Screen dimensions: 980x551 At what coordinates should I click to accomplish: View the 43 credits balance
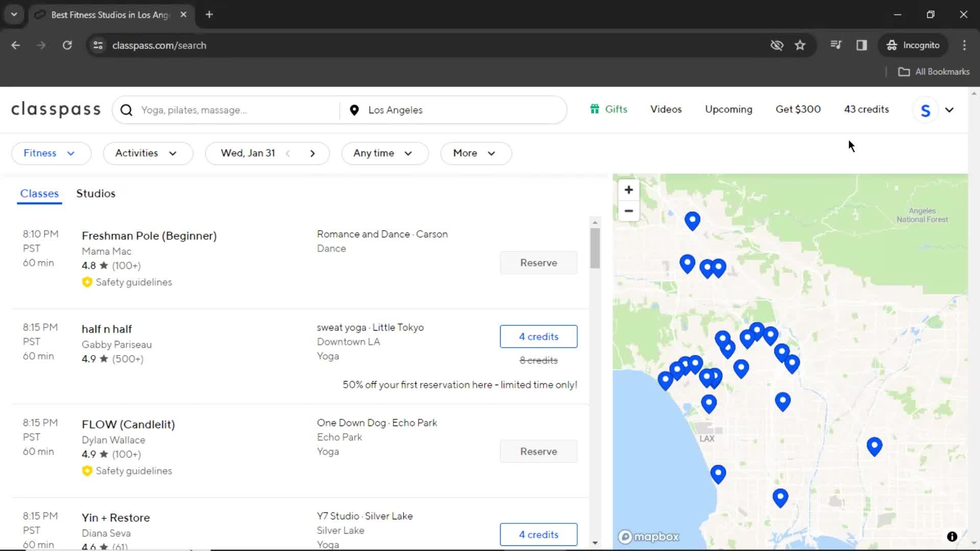coord(866,109)
